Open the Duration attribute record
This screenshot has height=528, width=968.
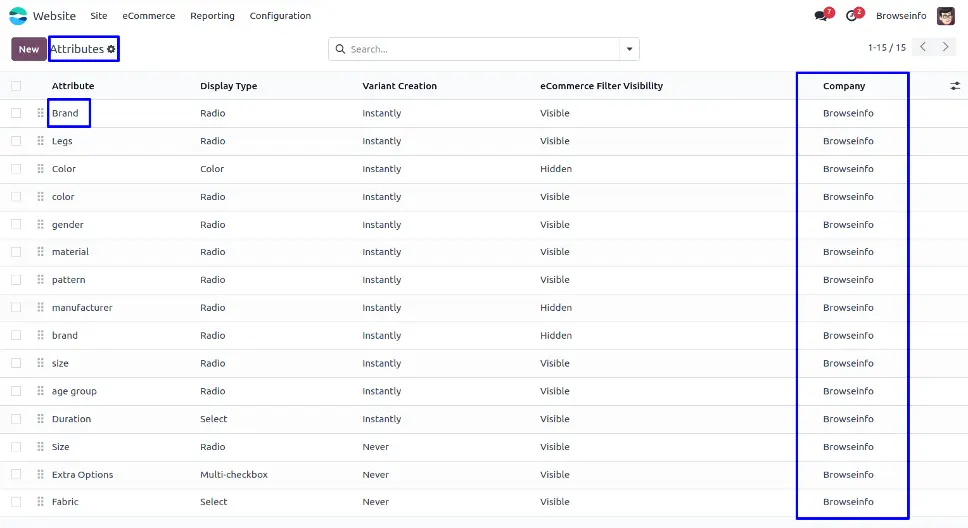click(71, 419)
